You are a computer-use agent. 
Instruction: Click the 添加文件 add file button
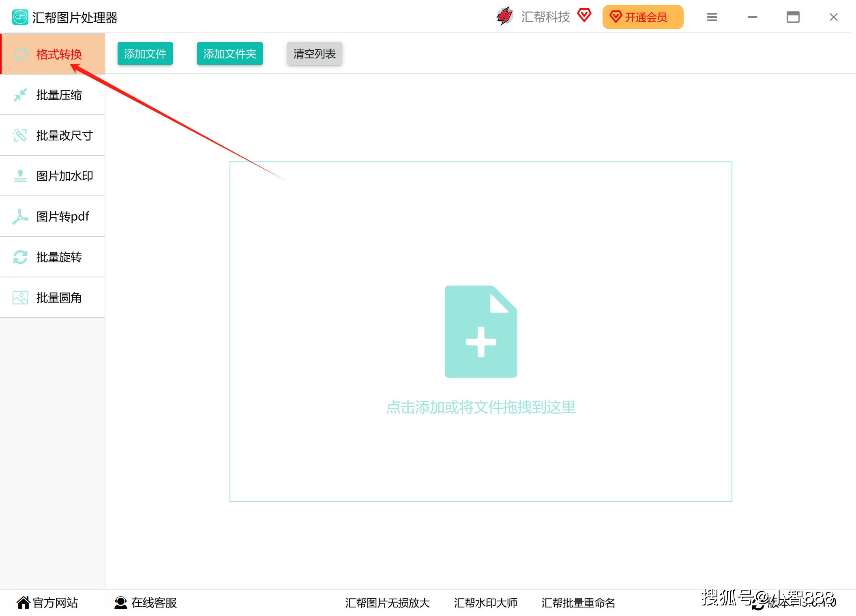tap(145, 53)
